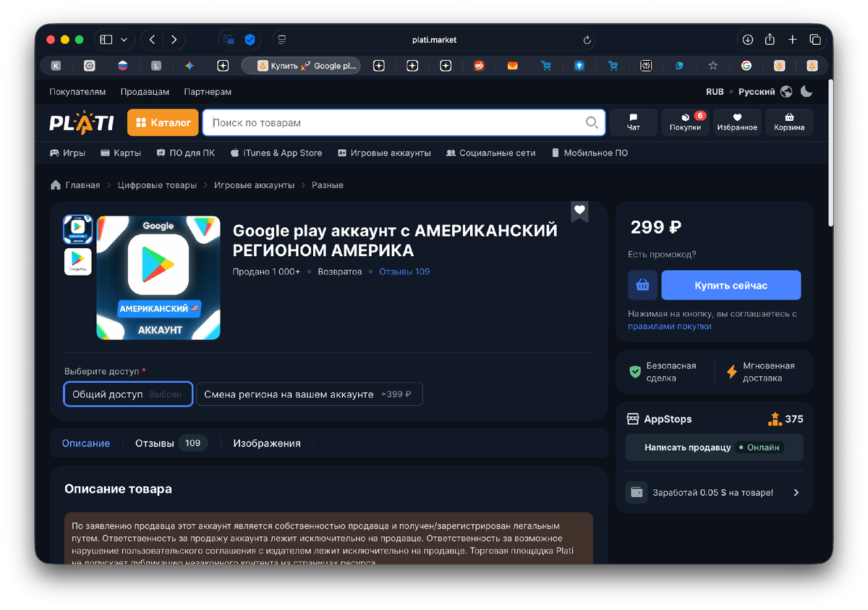The width and height of the screenshot is (868, 610).
Task: Open the Карты category
Action: click(x=121, y=153)
